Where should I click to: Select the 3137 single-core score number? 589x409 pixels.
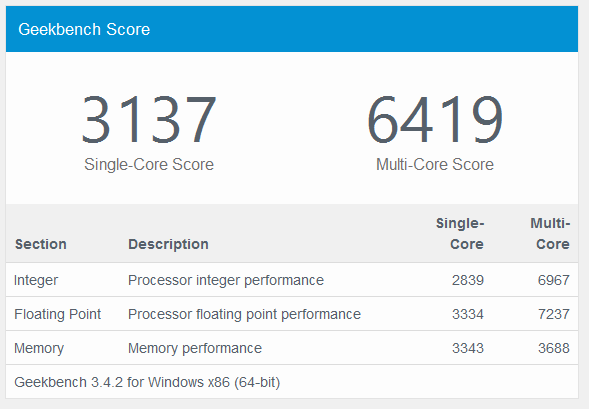[149, 119]
